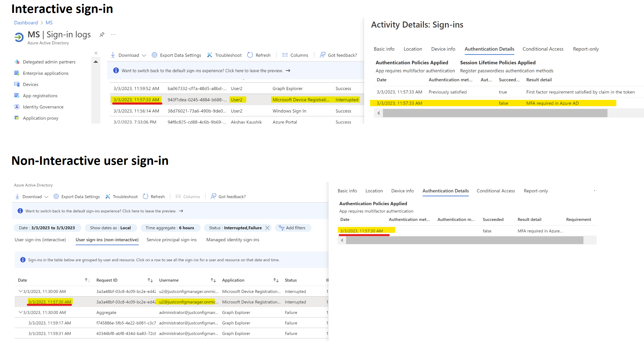Navigate to Dashboard via breadcrumb

click(26, 22)
